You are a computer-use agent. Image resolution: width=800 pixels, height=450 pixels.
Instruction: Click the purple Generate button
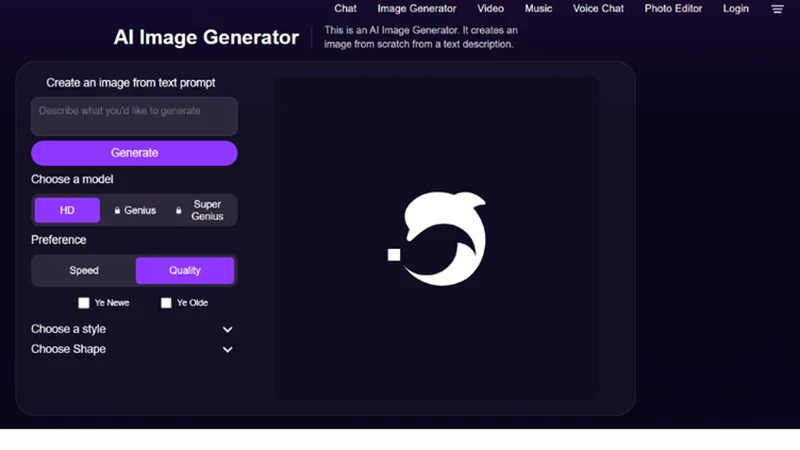click(x=134, y=153)
